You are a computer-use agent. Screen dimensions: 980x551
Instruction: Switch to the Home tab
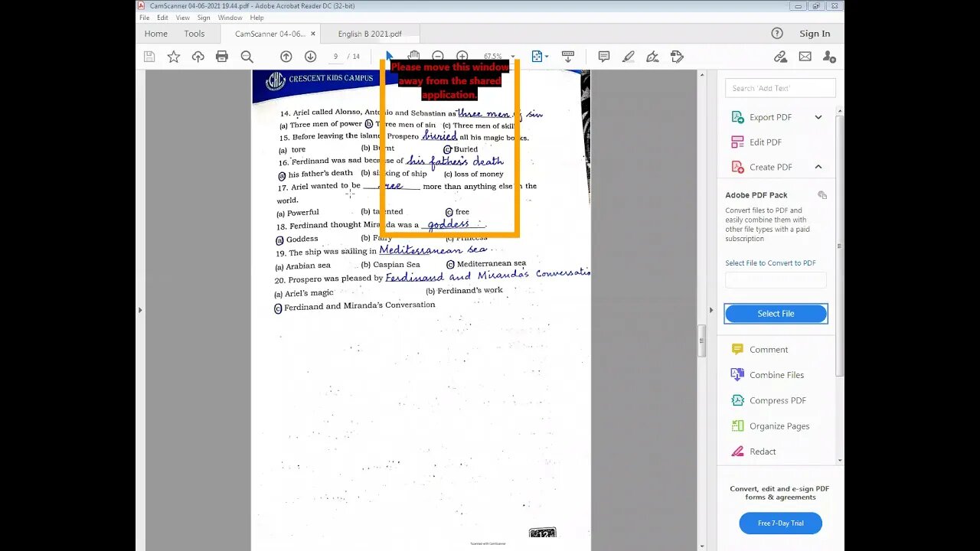pos(156,34)
